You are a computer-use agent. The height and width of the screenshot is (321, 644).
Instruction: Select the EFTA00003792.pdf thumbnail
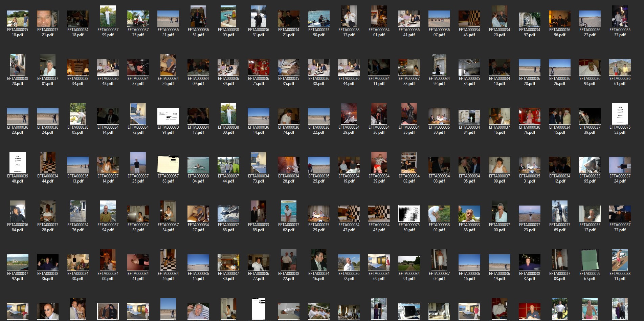[18, 262]
